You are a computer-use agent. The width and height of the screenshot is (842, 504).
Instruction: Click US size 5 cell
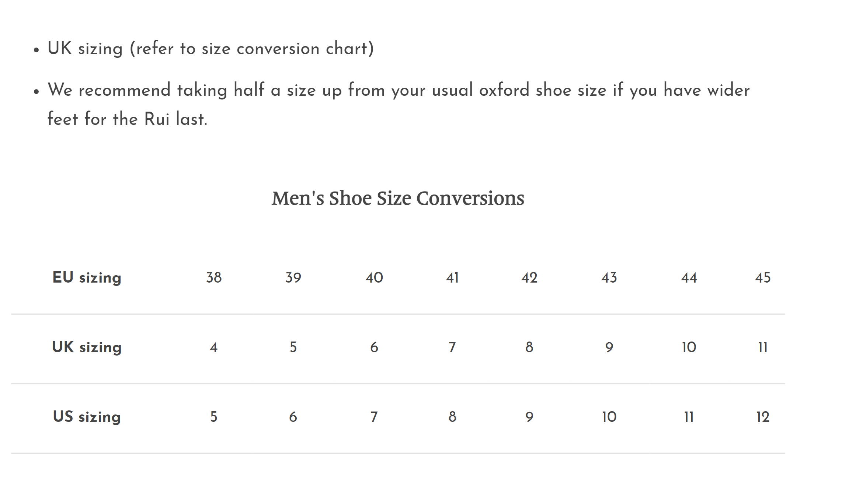click(x=214, y=417)
